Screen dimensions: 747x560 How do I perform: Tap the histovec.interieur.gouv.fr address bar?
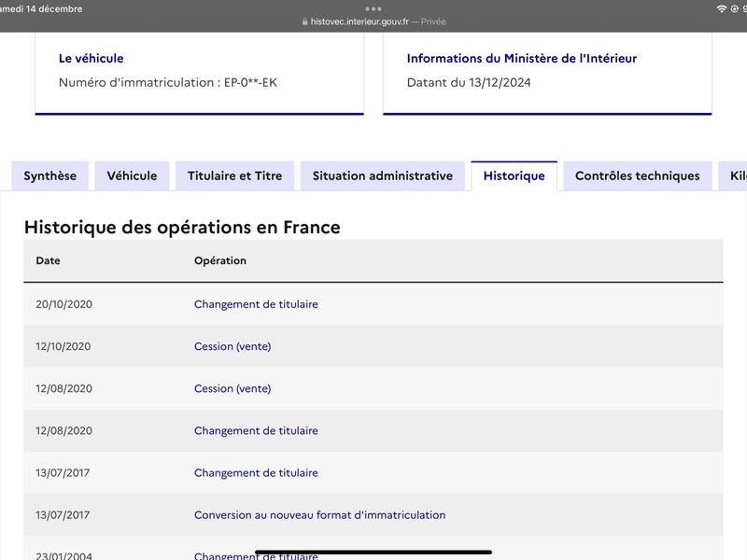point(373,21)
